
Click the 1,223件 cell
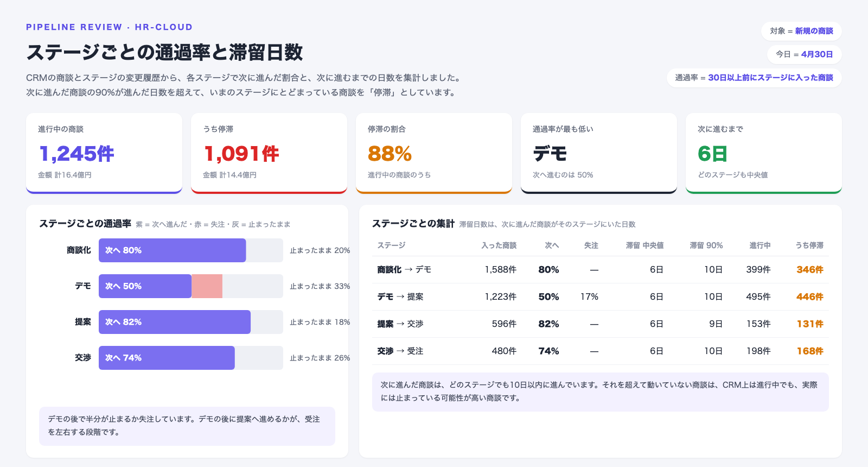(500, 297)
